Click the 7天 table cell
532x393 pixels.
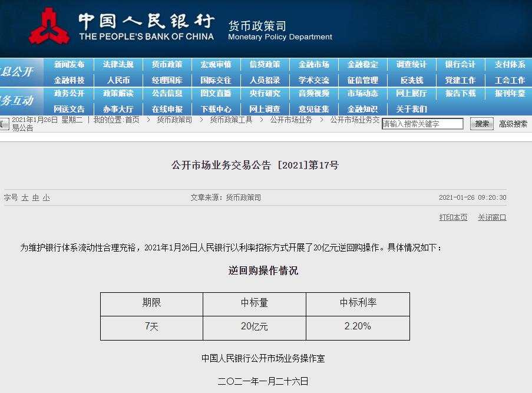151,328
